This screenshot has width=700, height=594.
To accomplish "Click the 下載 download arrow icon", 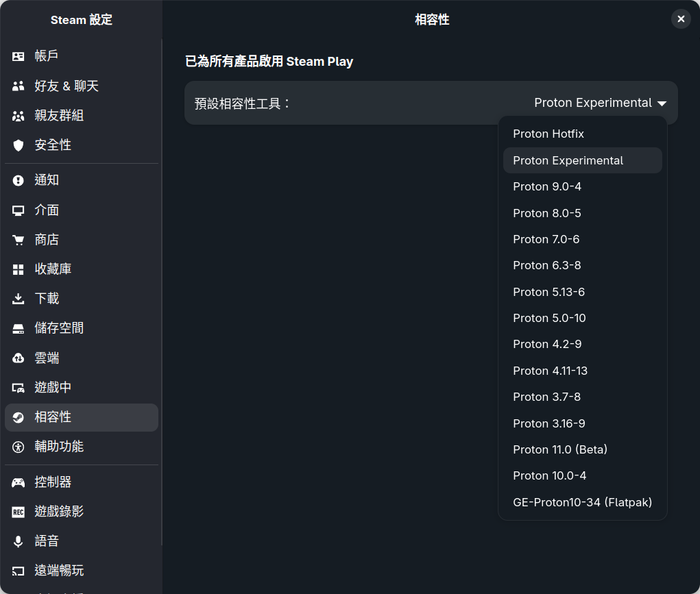I will tap(19, 299).
